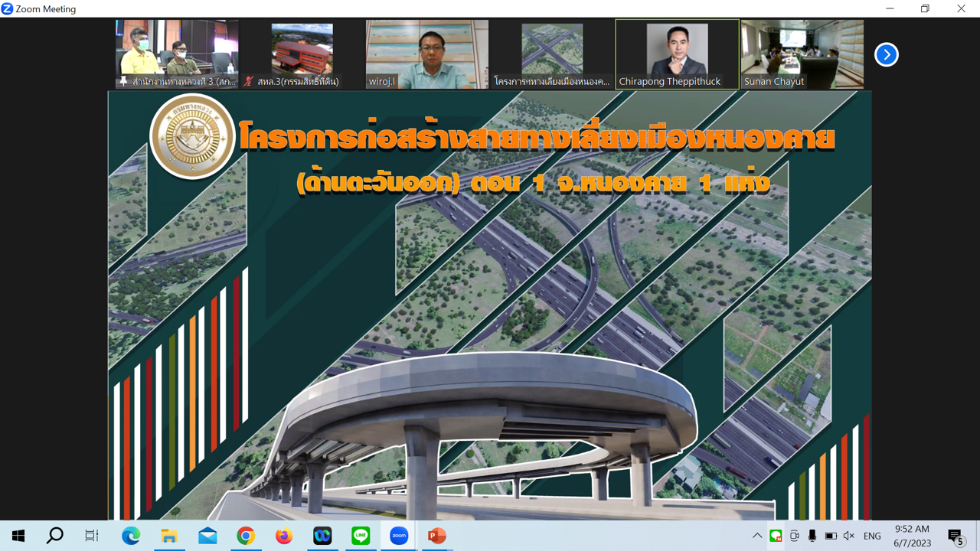Expand the hidden system tray icons chevron
980x551 pixels.
pos(757,536)
